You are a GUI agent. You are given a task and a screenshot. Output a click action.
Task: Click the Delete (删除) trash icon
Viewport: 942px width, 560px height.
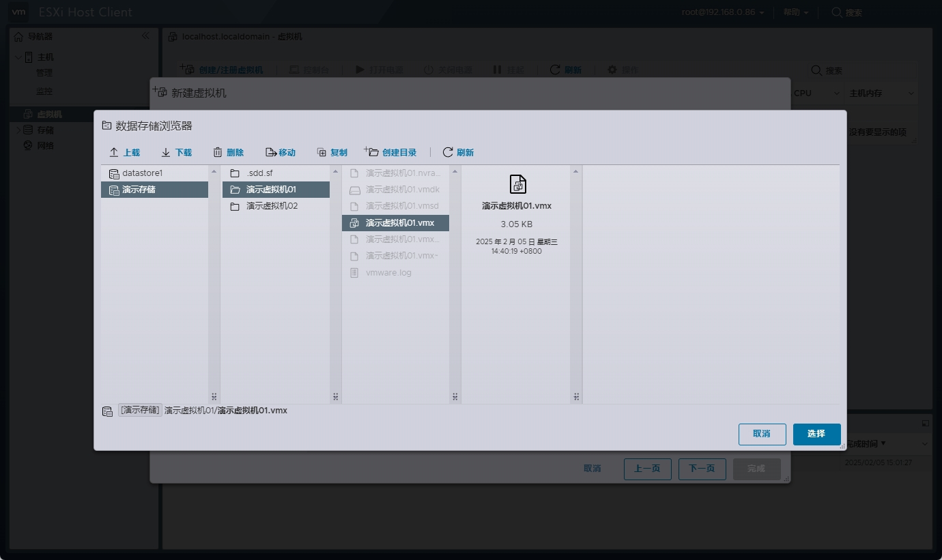pos(218,153)
